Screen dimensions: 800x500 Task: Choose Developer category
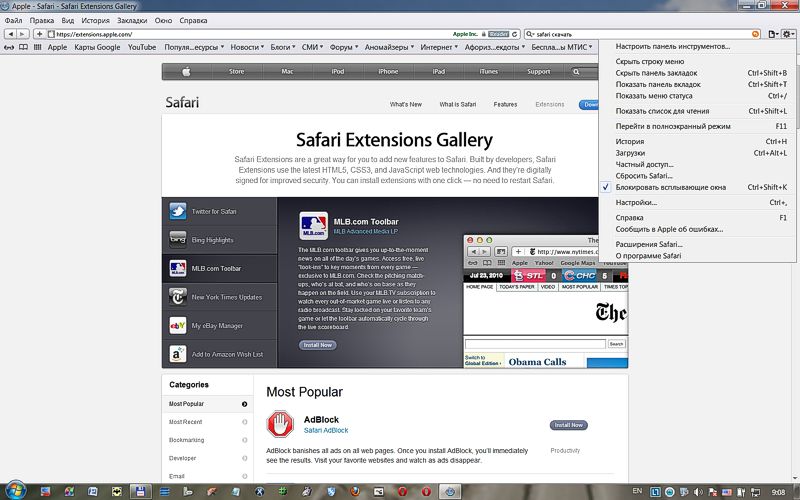pyautogui.click(x=182, y=458)
